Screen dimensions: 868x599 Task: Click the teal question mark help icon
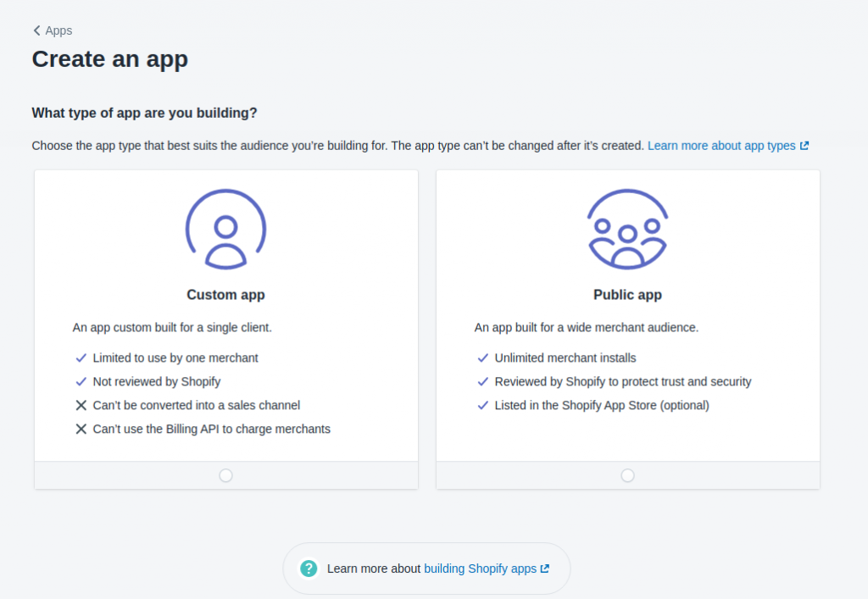point(309,568)
